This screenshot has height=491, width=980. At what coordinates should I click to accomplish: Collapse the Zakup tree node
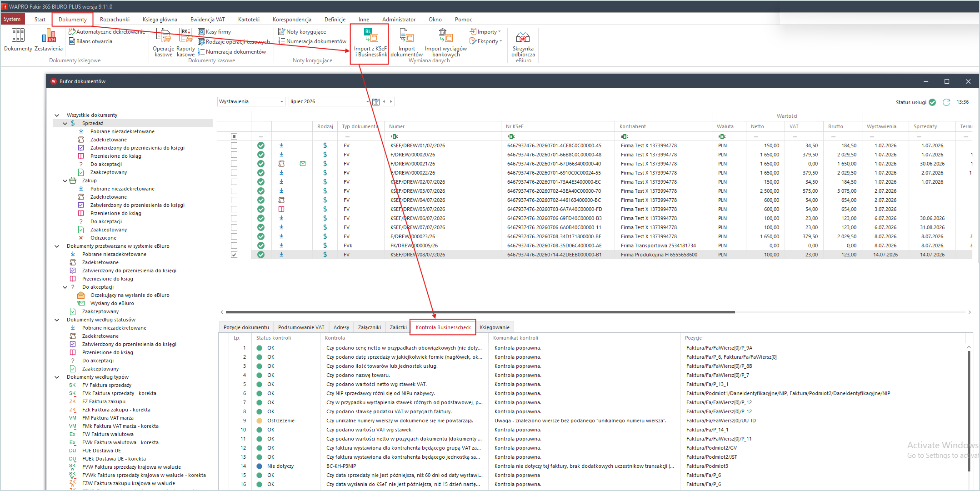[65, 181]
